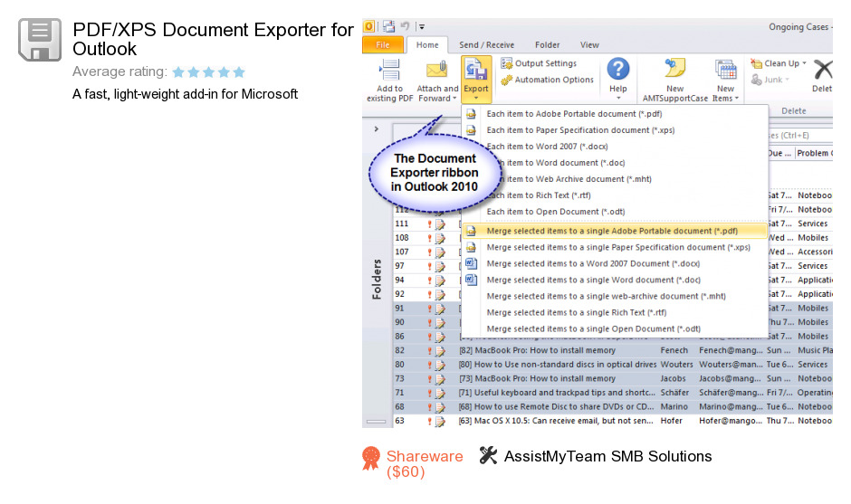Image resolution: width=851 pixels, height=504 pixels.
Task: Open Output Settings
Action: (x=539, y=63)
